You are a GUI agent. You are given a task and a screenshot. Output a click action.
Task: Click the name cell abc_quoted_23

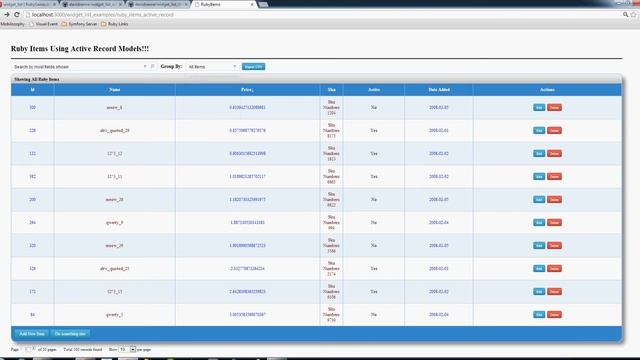(x=115, y=268)
